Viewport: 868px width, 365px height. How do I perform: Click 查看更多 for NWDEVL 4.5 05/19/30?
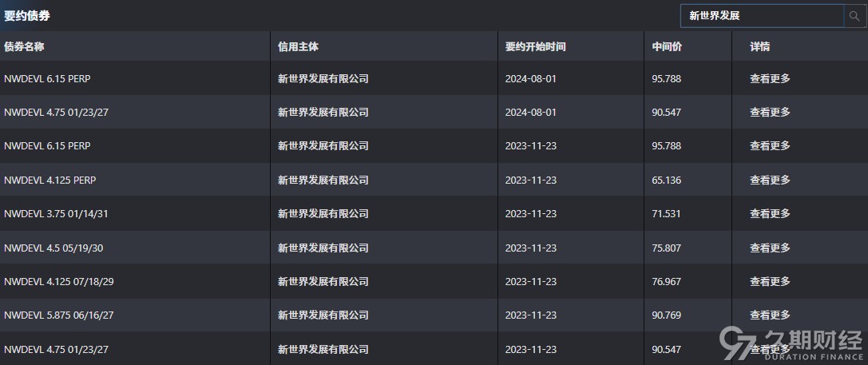(x=770, y=248)
